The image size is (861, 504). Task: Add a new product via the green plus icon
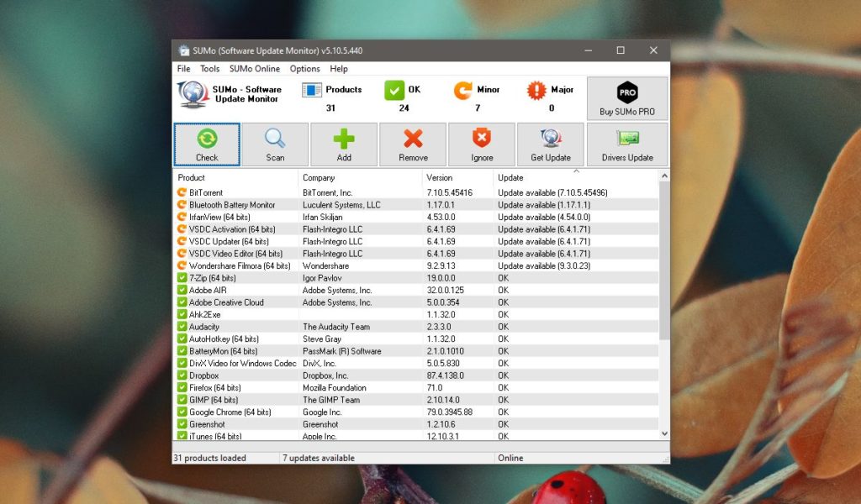[x=344, y=144]
